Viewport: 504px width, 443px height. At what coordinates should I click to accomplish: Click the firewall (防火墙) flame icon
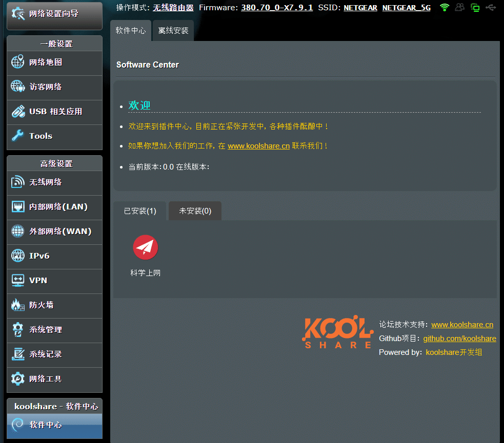click(17, 305)
